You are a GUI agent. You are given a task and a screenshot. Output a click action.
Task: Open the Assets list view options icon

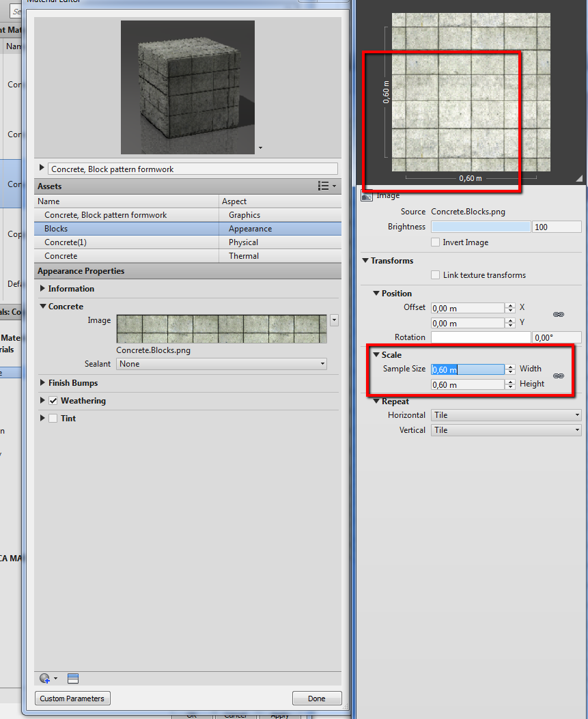pyautogui.click(x=326, y=186)
